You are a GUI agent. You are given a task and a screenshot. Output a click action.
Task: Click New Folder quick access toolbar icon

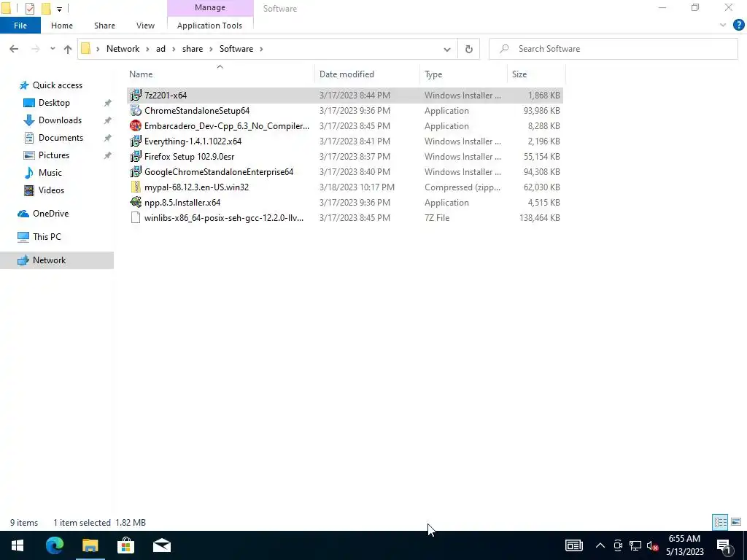46,8
